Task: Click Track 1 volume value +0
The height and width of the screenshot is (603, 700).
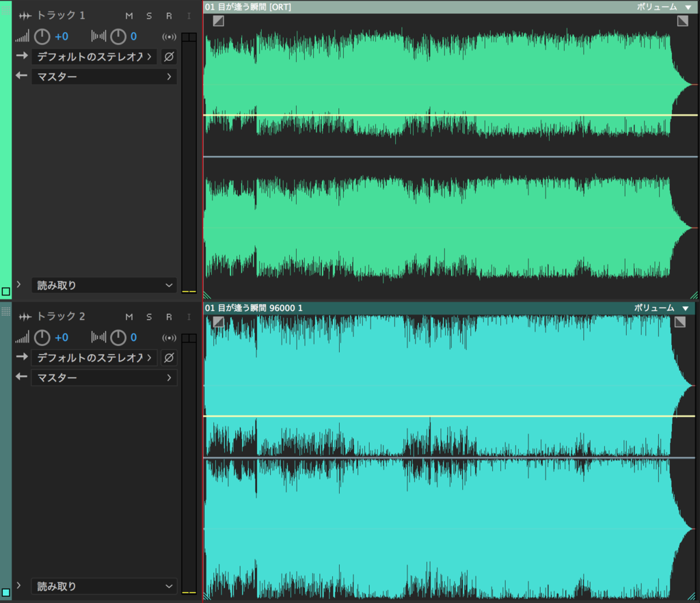Action: pyautogui.click(x=62, y=37)
